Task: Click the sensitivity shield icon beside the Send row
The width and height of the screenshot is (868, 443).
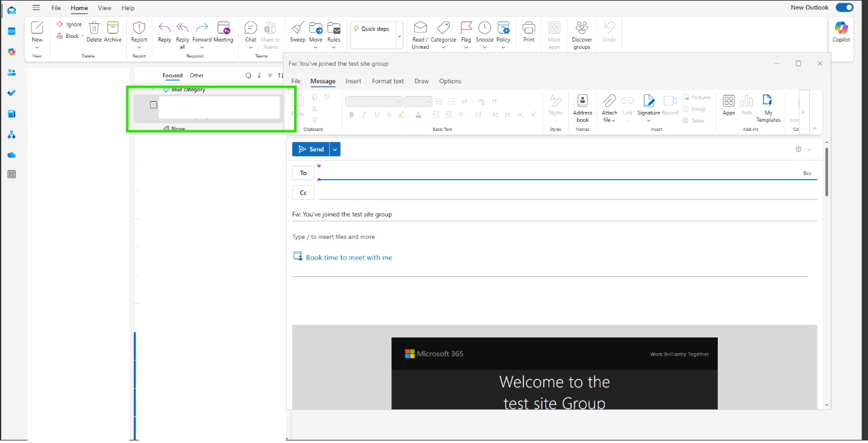Action: (x=799, y=149)
